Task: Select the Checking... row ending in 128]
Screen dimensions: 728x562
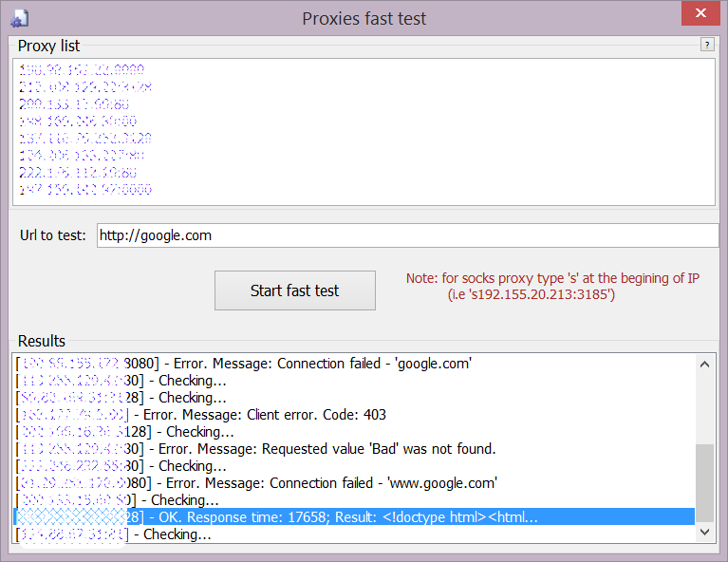Action: click(x=354, y=432)
